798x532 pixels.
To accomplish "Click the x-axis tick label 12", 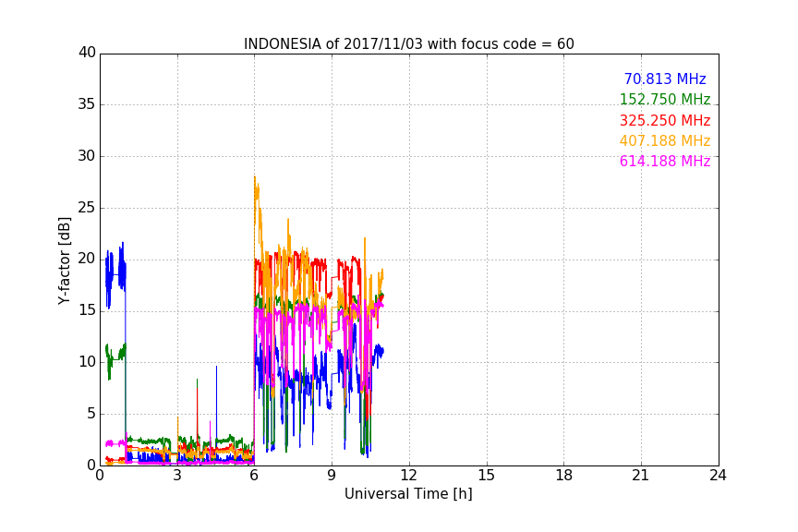I will 408,476.
